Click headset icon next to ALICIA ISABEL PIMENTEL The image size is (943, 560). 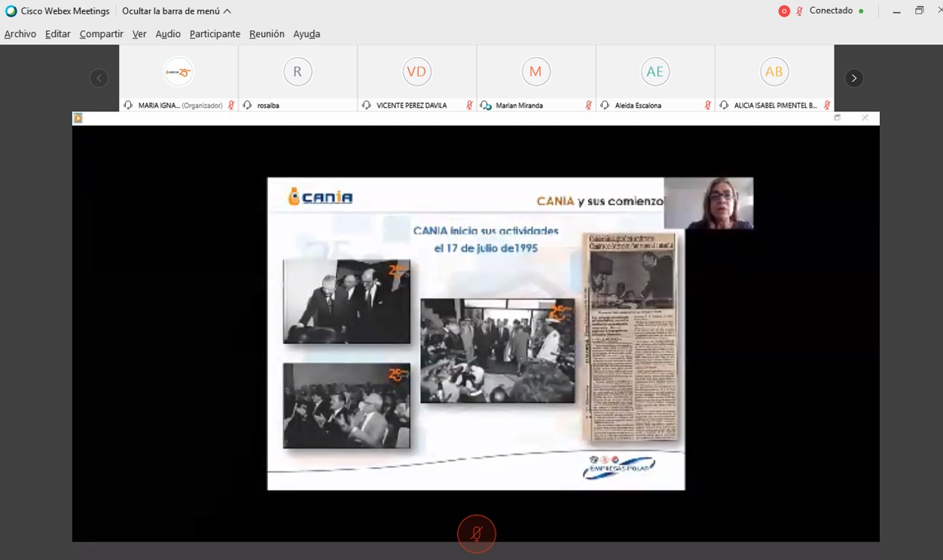tap(723, 105)
